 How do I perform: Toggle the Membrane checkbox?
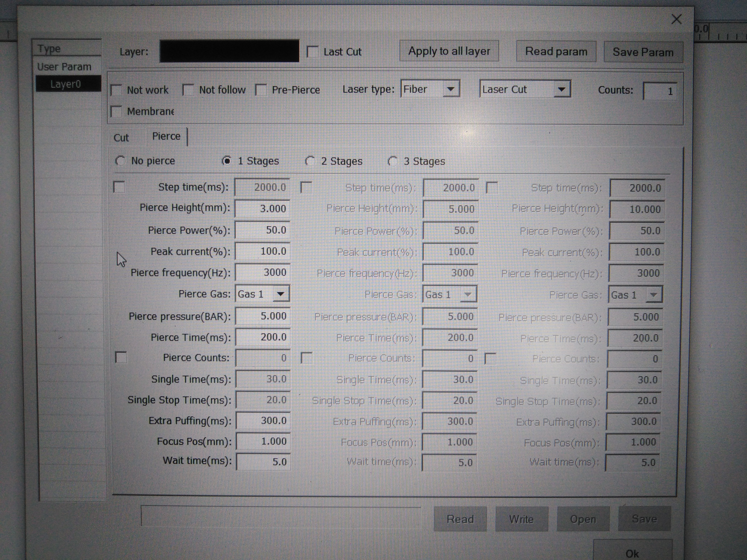117,111
